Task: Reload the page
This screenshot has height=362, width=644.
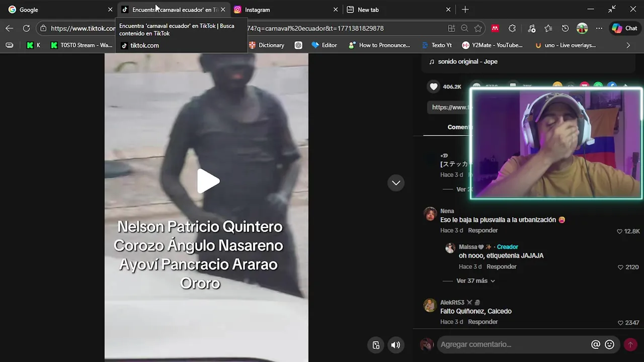Action: (x=26, y=28)
